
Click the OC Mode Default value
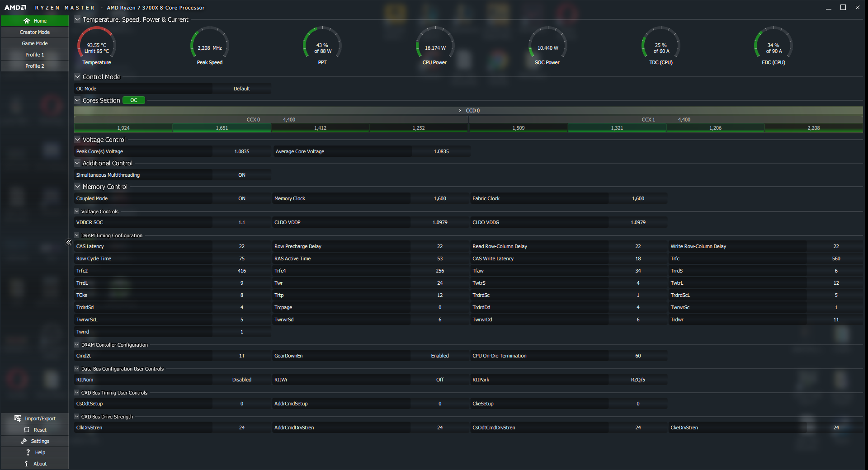(x=242, y=89)
